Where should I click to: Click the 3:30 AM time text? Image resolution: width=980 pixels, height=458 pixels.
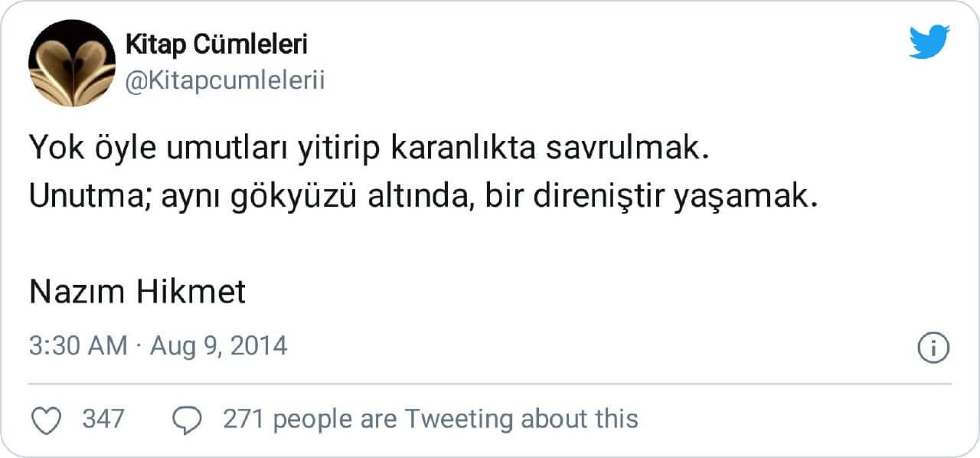coord(78,345)
